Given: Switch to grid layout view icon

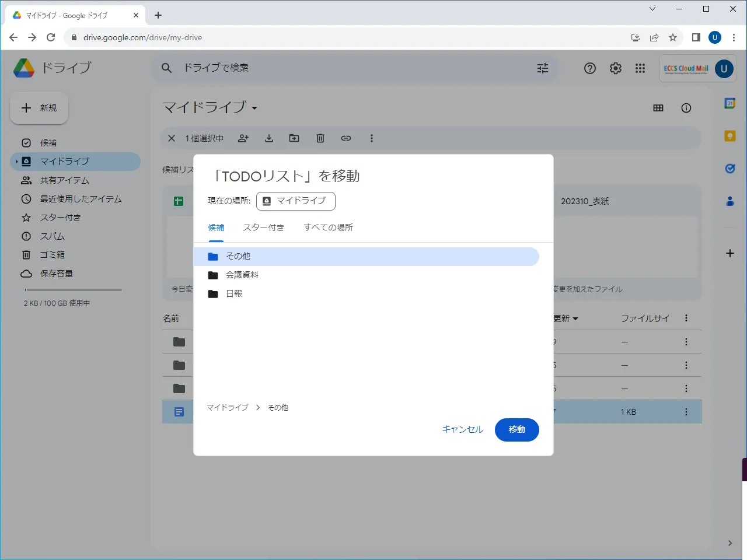Looking at the screenshot, I should pos(658,108).
